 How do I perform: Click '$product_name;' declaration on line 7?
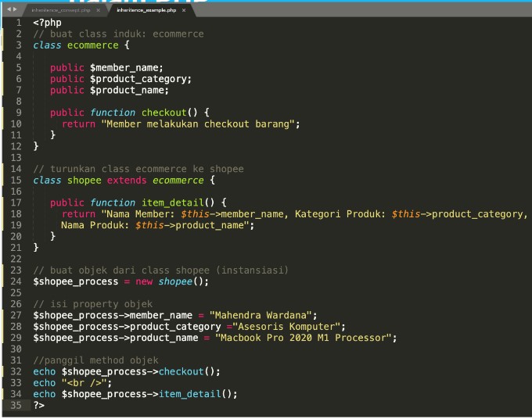click(x=129, y=90)
